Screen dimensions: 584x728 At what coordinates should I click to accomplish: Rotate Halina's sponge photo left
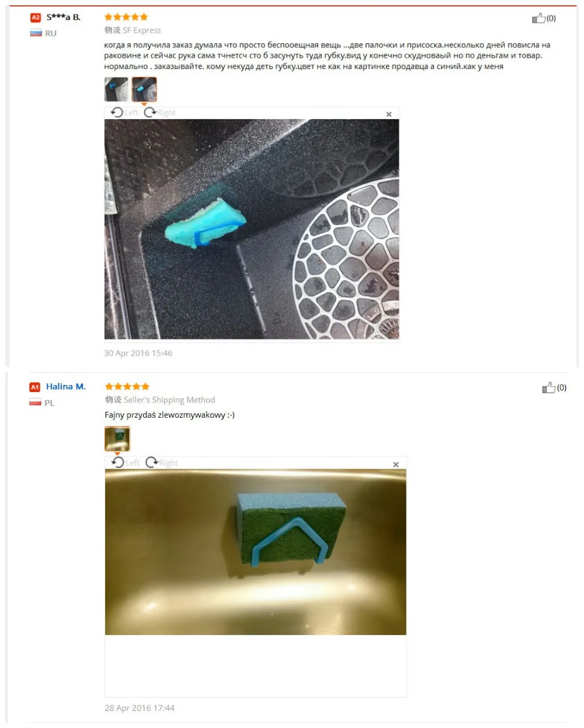click(126, 463)
